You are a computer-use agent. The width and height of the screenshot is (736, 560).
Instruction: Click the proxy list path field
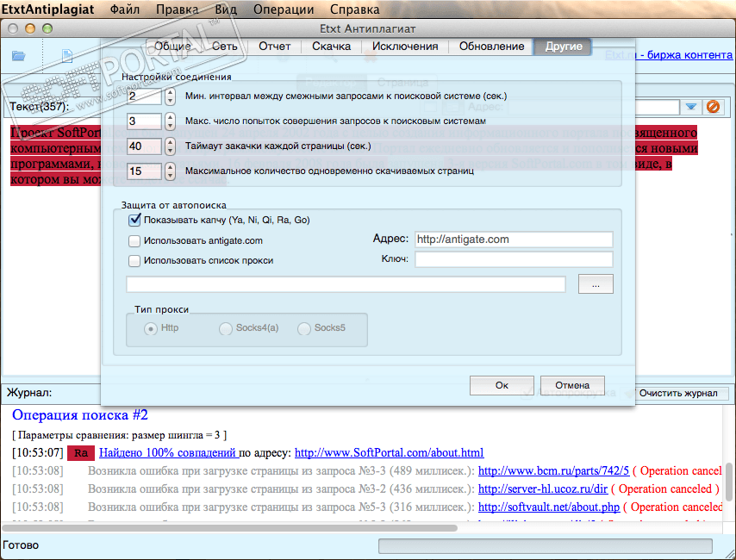pos(346,284)
